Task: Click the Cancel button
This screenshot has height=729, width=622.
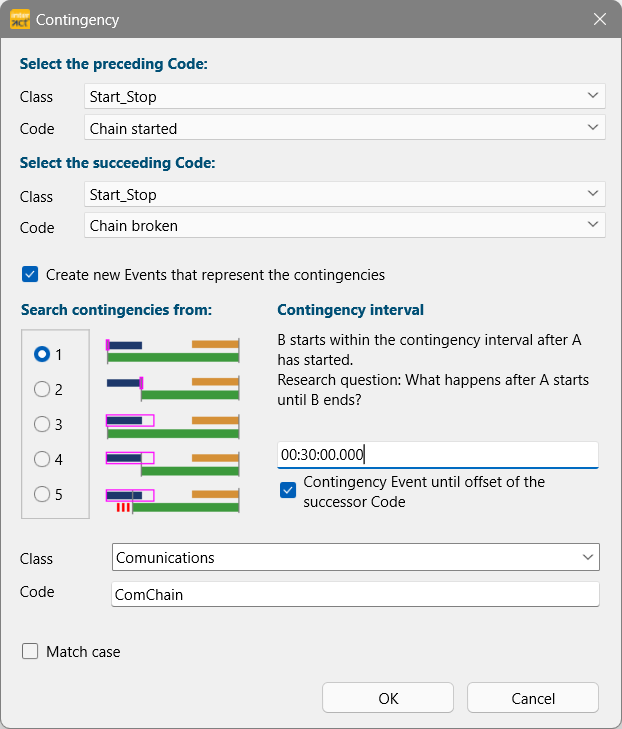Action: [533, 698]
